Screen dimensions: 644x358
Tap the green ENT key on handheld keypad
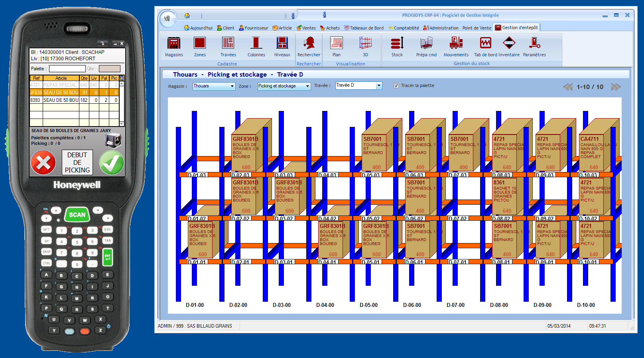click(x=108, y=257)
